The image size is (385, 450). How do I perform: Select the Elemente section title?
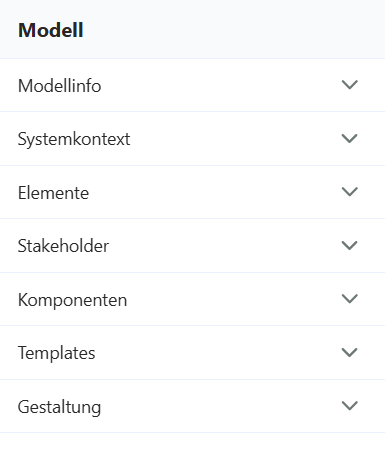53,193
